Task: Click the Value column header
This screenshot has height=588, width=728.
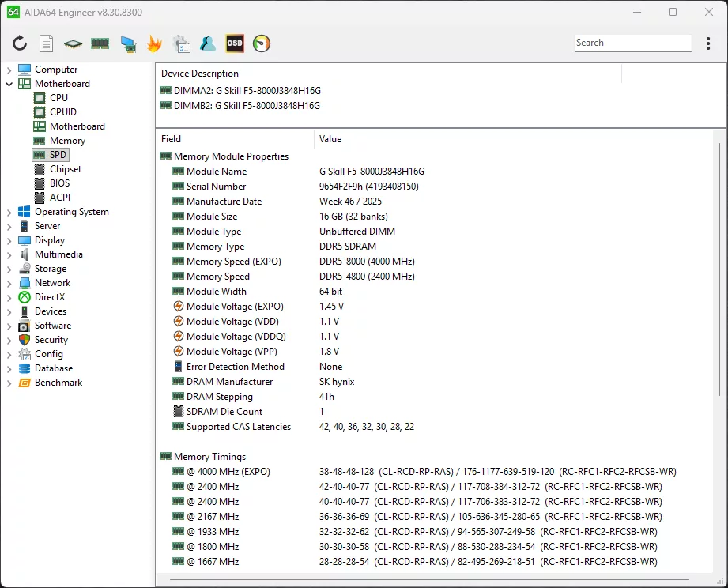Action: click(513, 139)
